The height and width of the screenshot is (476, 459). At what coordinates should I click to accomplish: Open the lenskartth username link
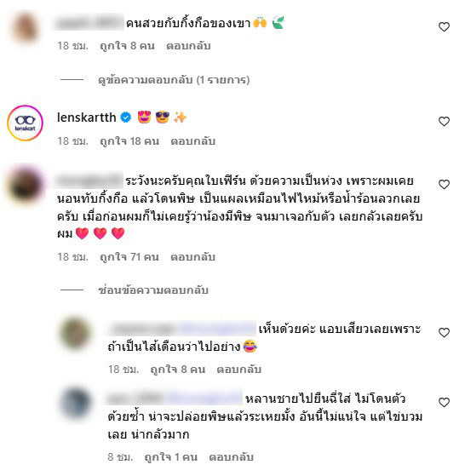click(x=87, y=118)
